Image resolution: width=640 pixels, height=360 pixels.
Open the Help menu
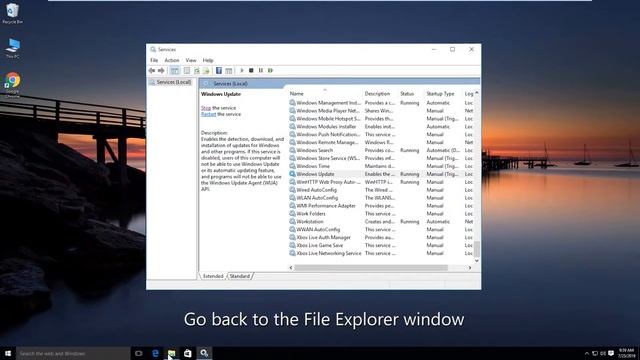pos(208,60)
